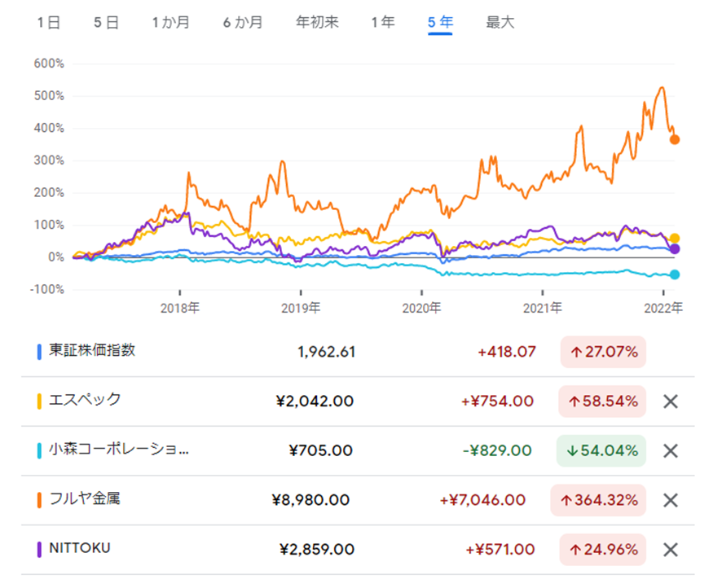Select the 1年 time range

tap(383, 22)
